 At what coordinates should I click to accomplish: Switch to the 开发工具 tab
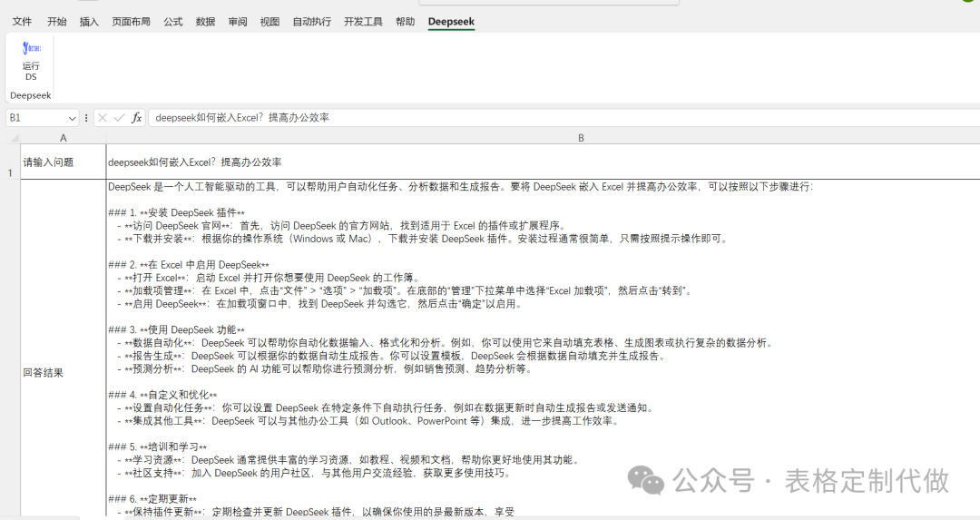pos(363,21)
